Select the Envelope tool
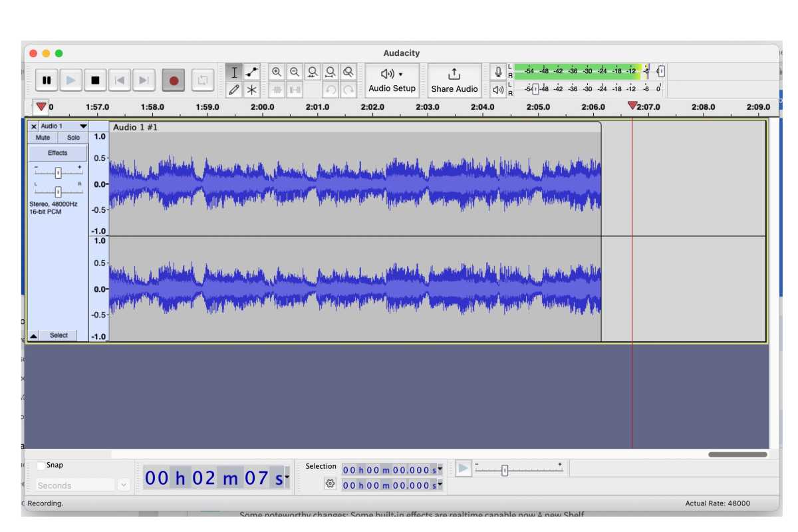This screenshot has height=532, width=798. click(252, 72)
